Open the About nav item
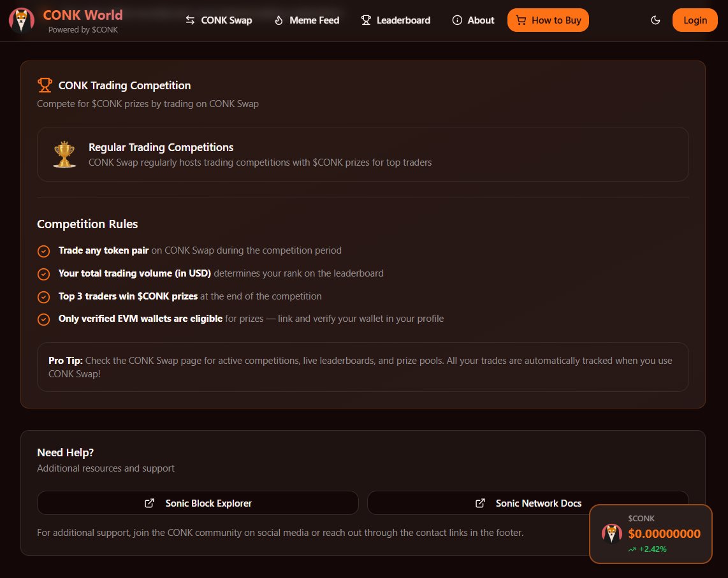This screenshot has height=578, width=728. (x=473, y=20)
